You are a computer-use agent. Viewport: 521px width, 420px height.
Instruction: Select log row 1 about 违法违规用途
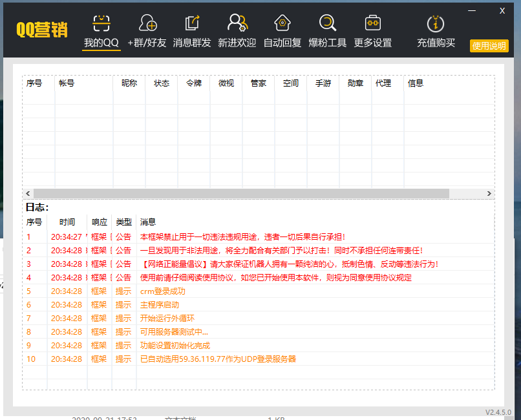259,236
